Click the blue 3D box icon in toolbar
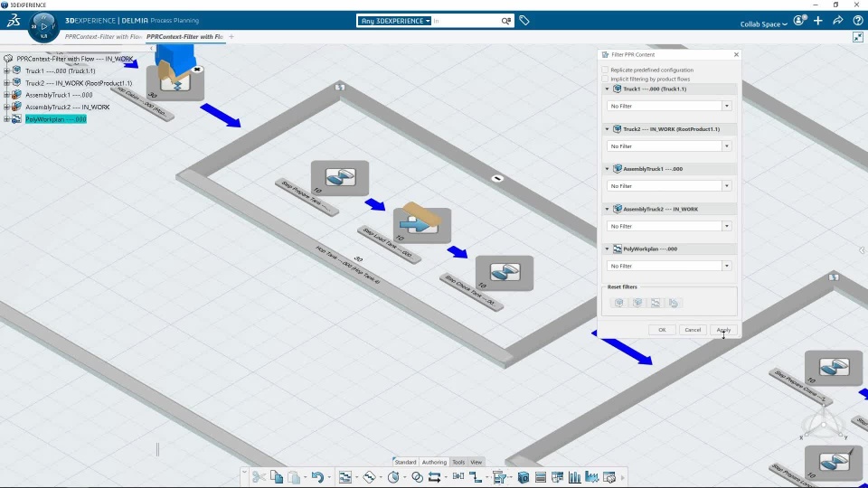Image resolution: width=868 pixels, height=488 pixels. tap(524, 477)
